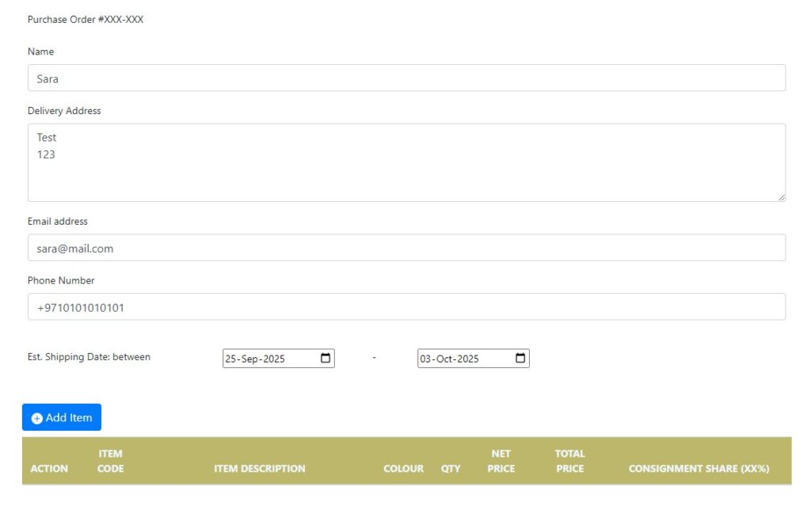
Task: Select the 25-Sep-2025 start date field
Action: click(x=269, y=359)
